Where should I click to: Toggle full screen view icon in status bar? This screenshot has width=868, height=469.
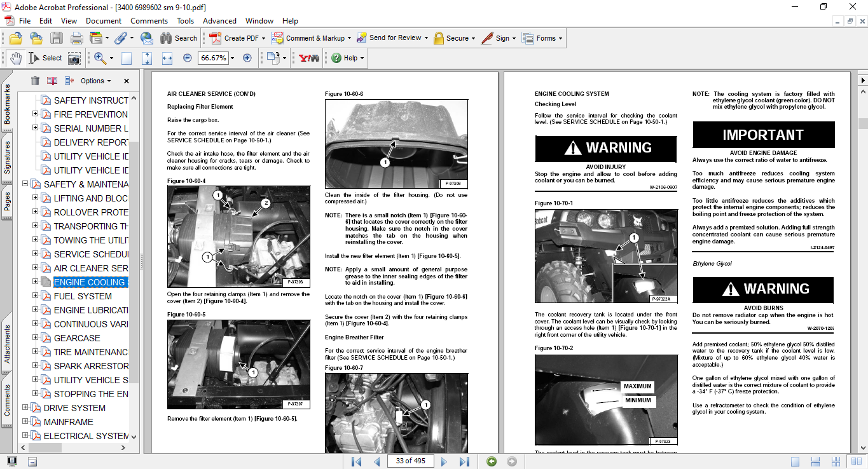tap(12, 461)
